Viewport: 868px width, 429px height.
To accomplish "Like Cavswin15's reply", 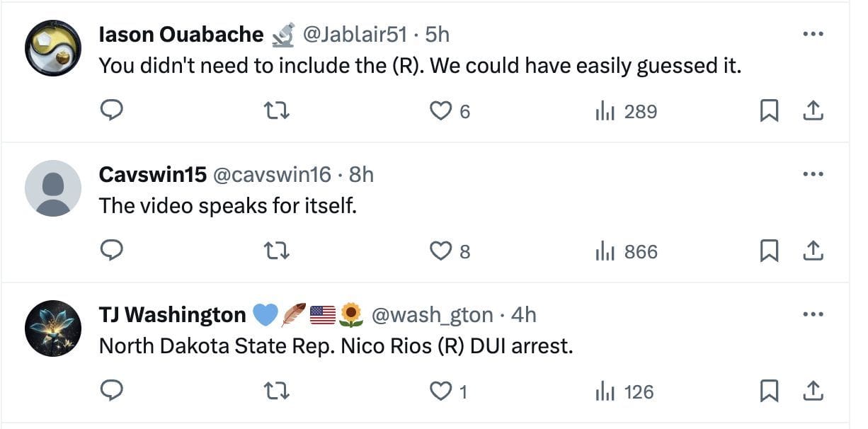I will tap(441, 251).
